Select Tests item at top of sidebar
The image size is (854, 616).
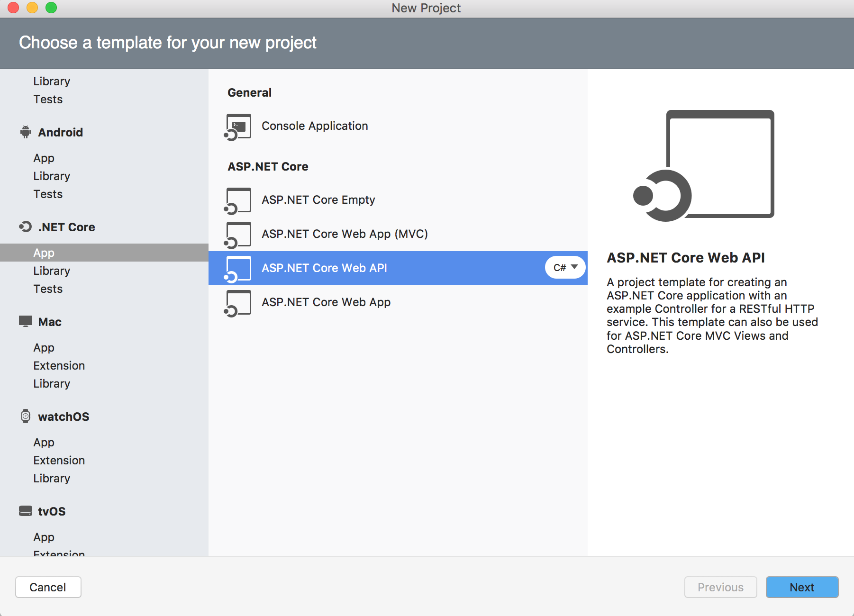point(48,100)
